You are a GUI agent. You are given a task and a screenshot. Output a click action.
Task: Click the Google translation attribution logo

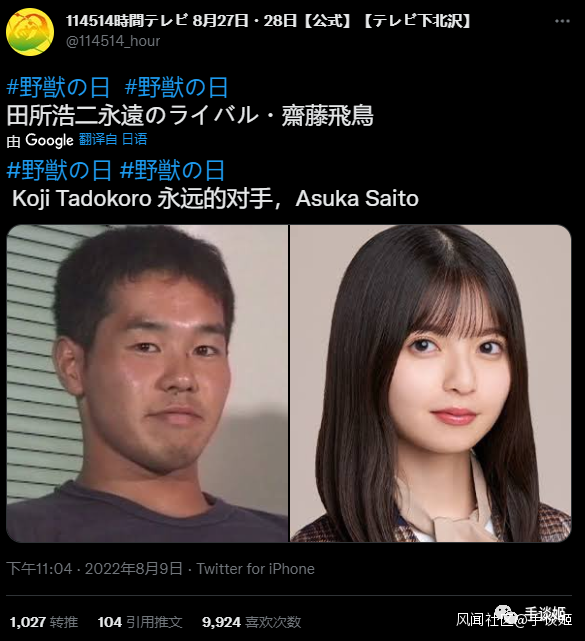coord(49,140)
